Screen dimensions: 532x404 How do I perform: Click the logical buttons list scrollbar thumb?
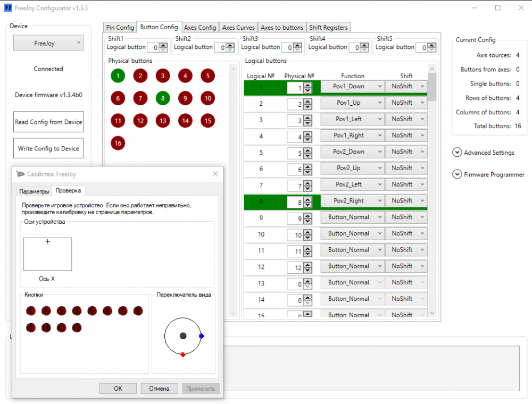click(432, 87)
